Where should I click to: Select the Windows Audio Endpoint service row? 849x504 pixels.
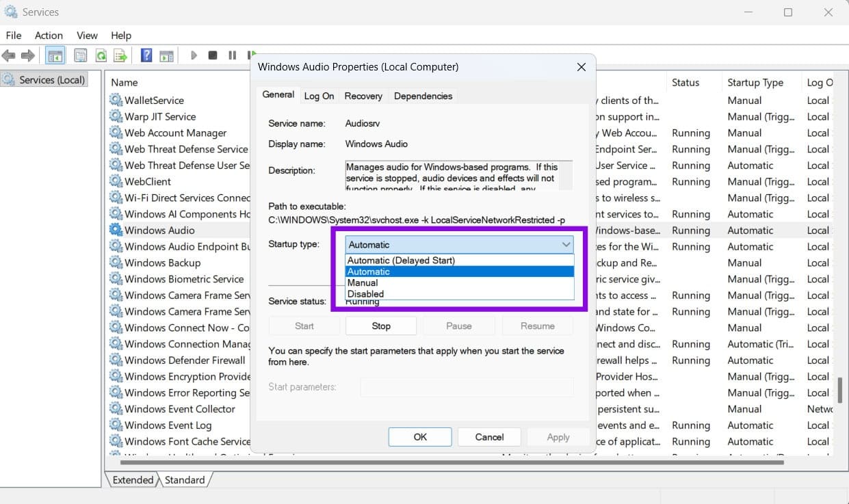coord(180,247)
